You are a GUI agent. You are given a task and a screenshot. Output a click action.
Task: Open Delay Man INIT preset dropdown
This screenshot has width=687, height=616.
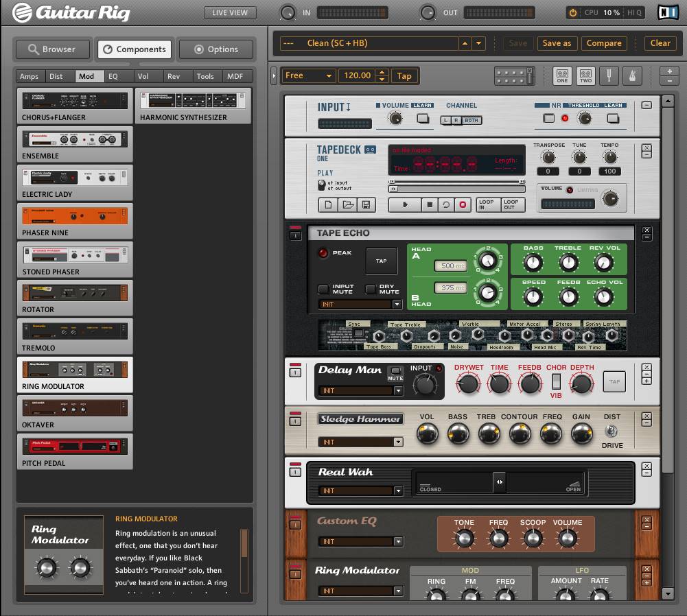click(x=398, y=390)
